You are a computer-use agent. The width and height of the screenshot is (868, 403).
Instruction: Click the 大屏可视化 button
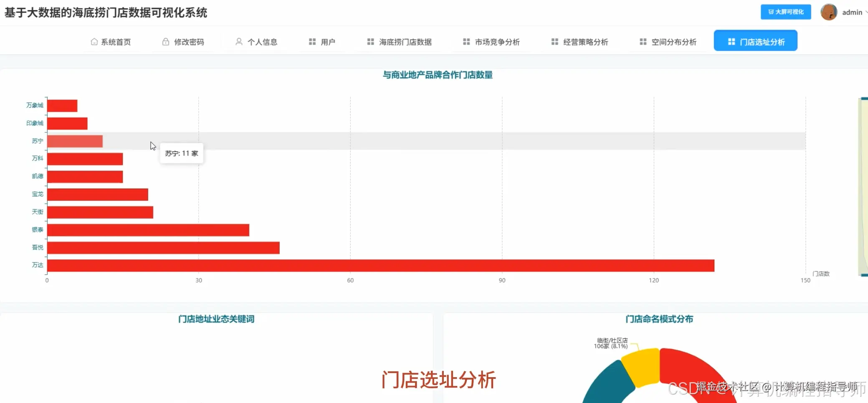(x=786, y=12)
